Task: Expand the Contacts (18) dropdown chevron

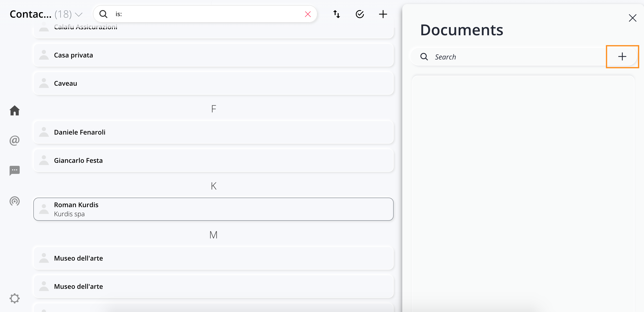Action: coord(79,15)
